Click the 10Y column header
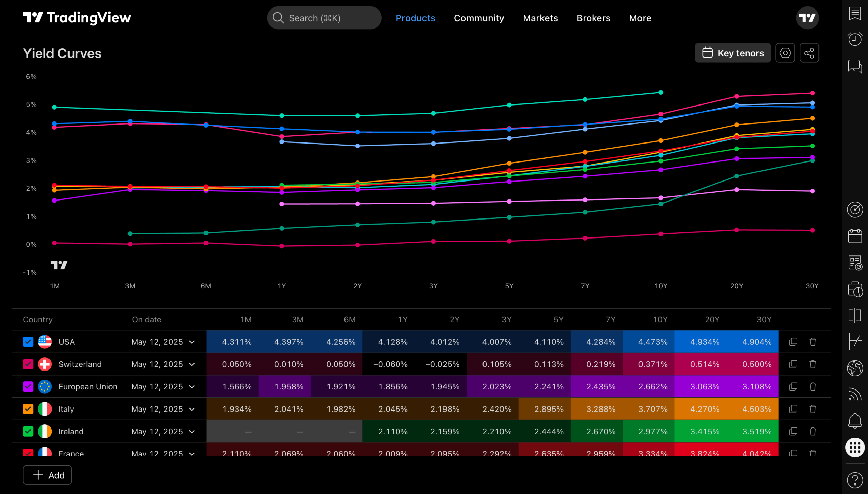 coord(660,320)
